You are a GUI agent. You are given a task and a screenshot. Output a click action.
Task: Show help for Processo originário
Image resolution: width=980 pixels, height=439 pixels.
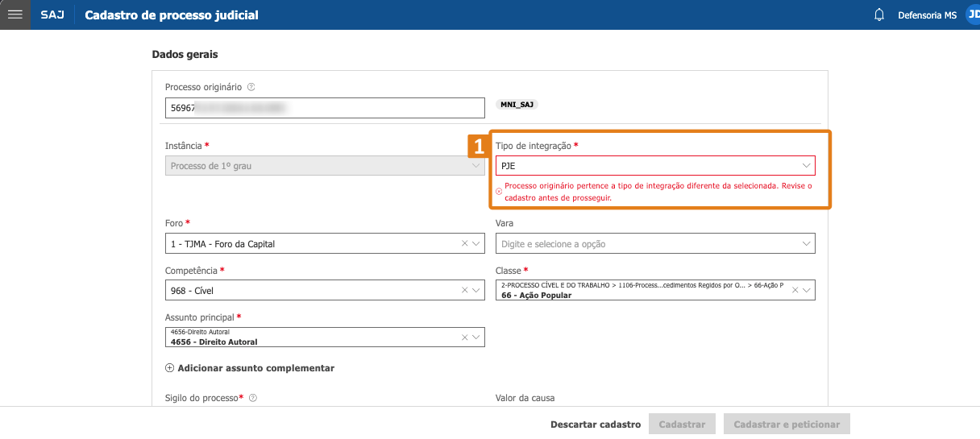click(251, 87)
